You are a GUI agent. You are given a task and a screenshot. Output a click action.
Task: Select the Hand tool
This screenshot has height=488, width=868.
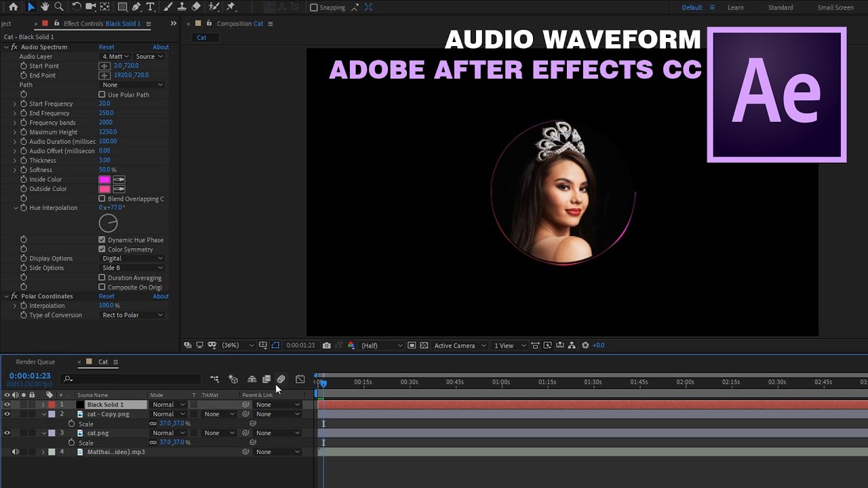point(45,7)
